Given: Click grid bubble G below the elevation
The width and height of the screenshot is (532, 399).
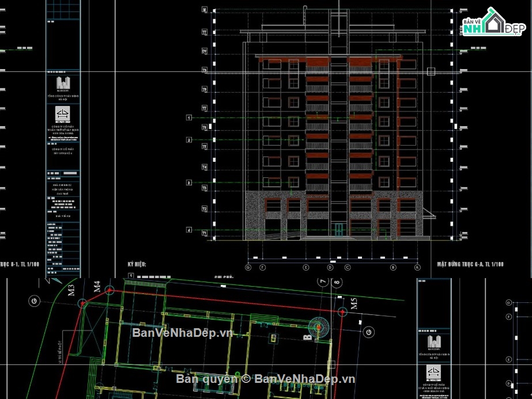Looking at the screenshot, I should pos(248,268).
